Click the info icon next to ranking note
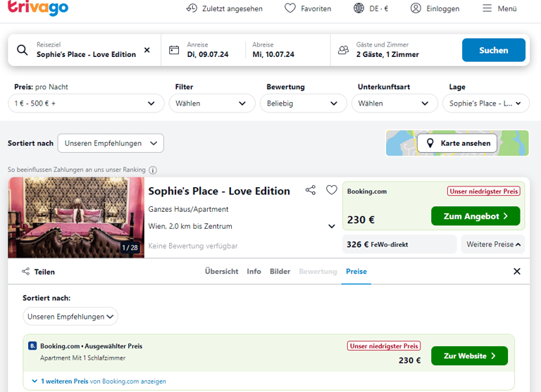Screen dimensions: 541x392 pyautogui.click(x=152, y=170)
